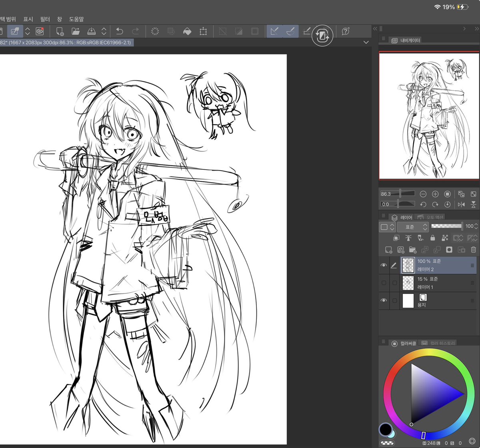Viewport: 480px width, 448px height.
Task: Create a new layer folder
Action: point(413,250)
